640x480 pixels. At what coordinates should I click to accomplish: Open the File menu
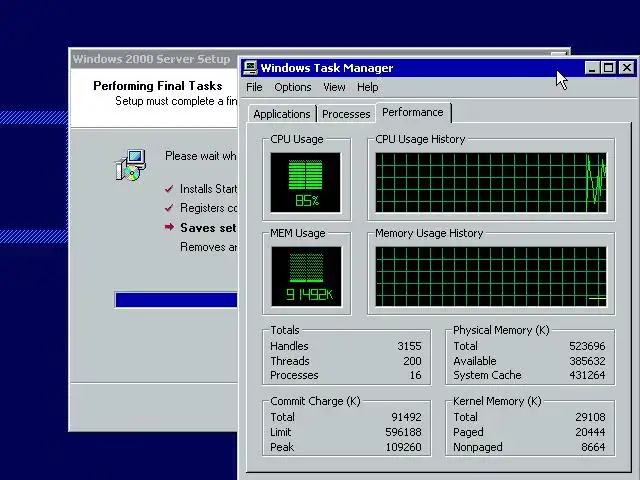click(254, 87)
